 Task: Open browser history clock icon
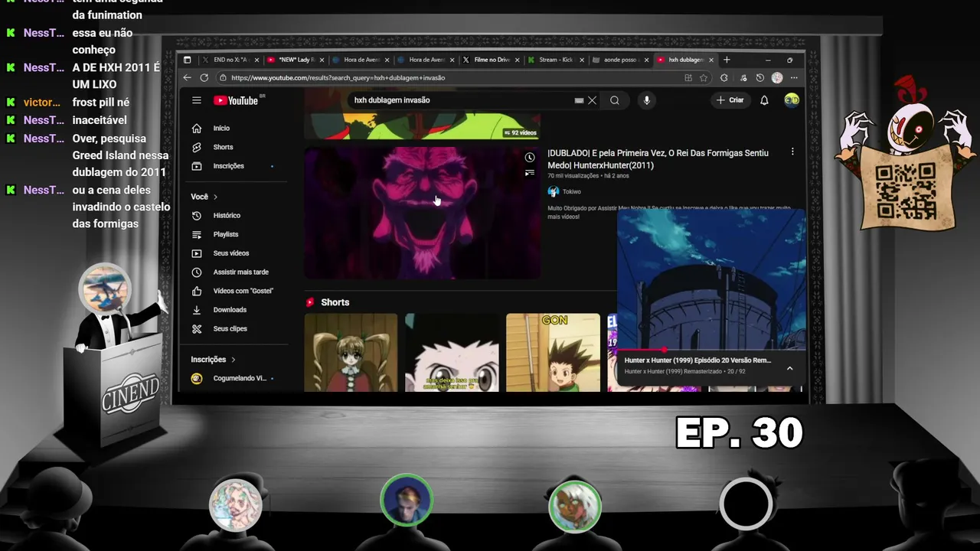759,77
